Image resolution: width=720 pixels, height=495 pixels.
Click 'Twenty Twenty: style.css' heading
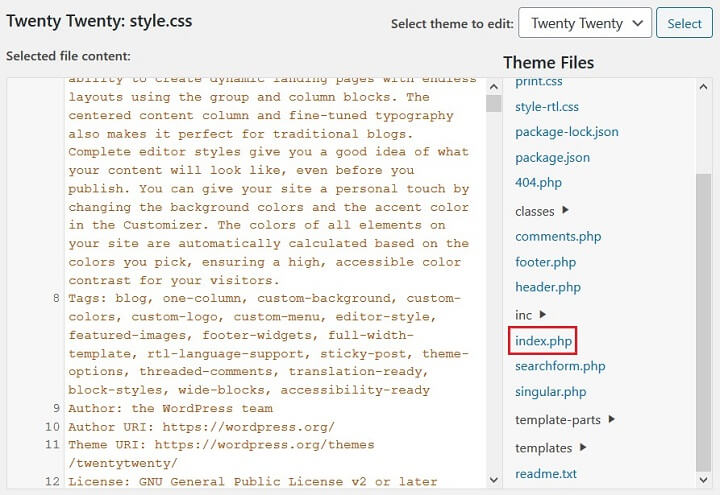[x=99, y=21]
